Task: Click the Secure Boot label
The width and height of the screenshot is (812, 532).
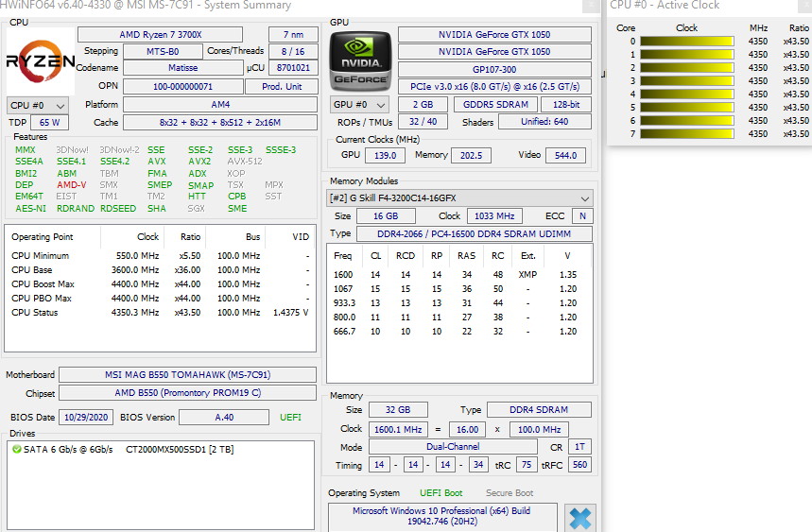Action: click(x=510, y=493)
